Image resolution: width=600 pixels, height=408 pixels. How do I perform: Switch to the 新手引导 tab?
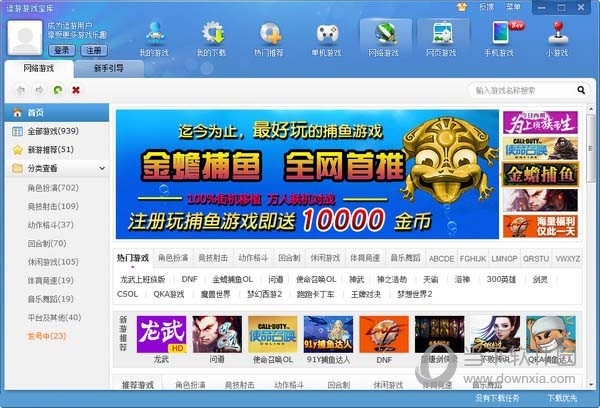point(110,69)
